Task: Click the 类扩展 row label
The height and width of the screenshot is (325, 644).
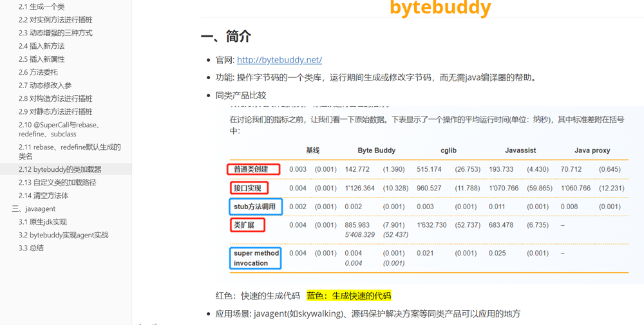Action: pyautogui.click(x=244, y=225)
